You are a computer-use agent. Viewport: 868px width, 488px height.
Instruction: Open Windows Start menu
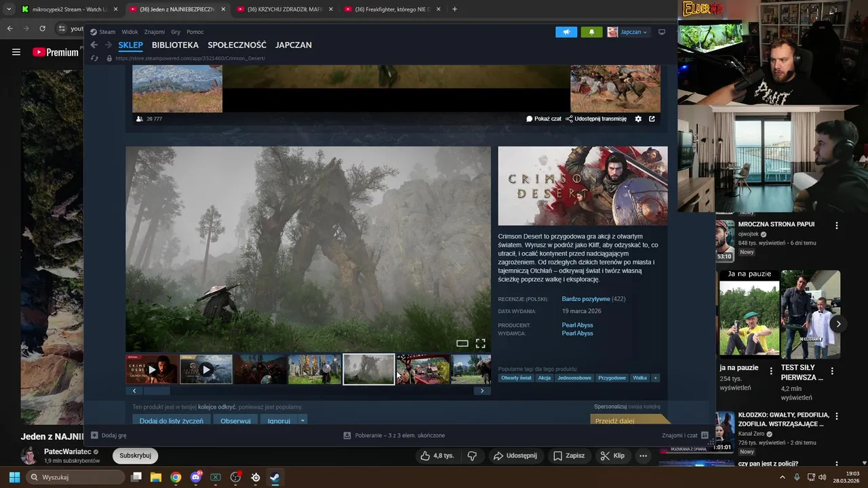tap(14, 477)
